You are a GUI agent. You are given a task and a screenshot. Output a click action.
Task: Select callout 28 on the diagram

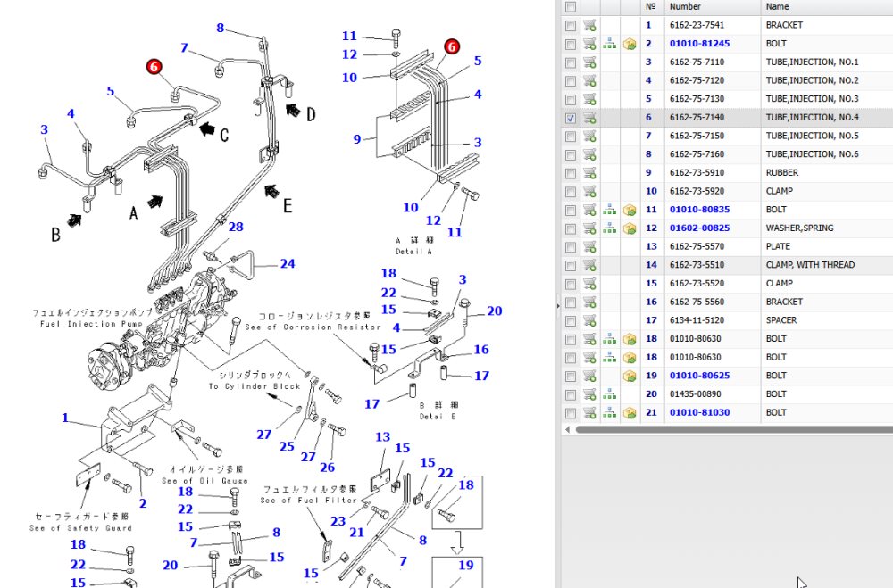click(x=236, y=228)
